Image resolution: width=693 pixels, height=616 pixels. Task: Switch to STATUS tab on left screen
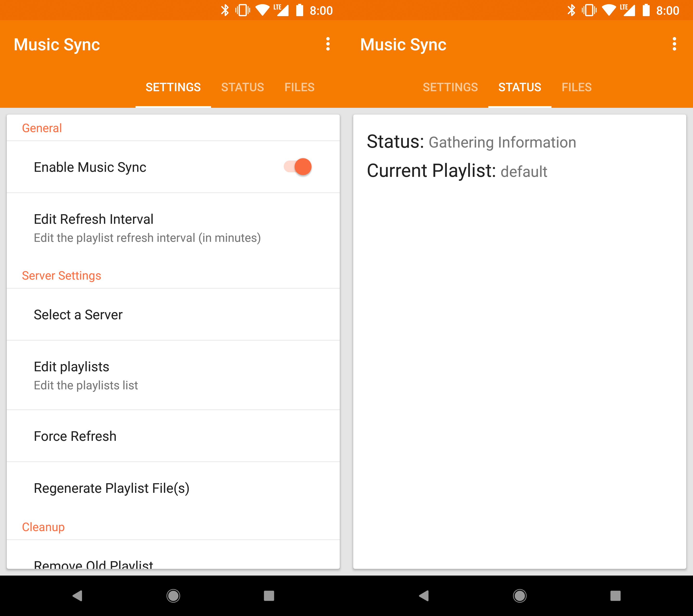[242, 87]
